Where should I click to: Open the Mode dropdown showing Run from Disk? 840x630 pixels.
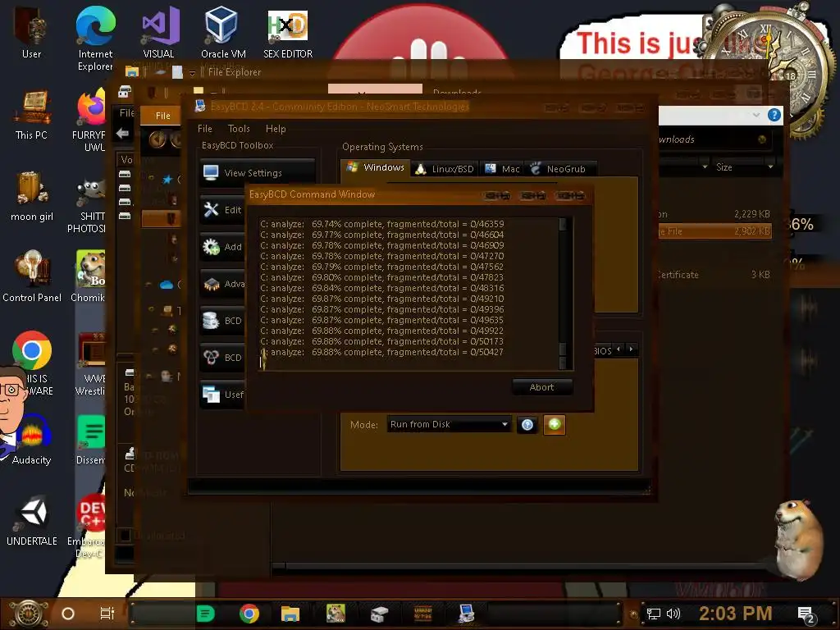(449, 424)
